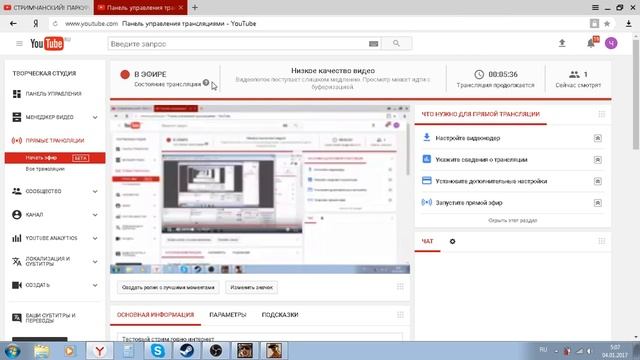Click the stream title input field
The width and height of the screenshot is (640, 360).
[260, 338]
